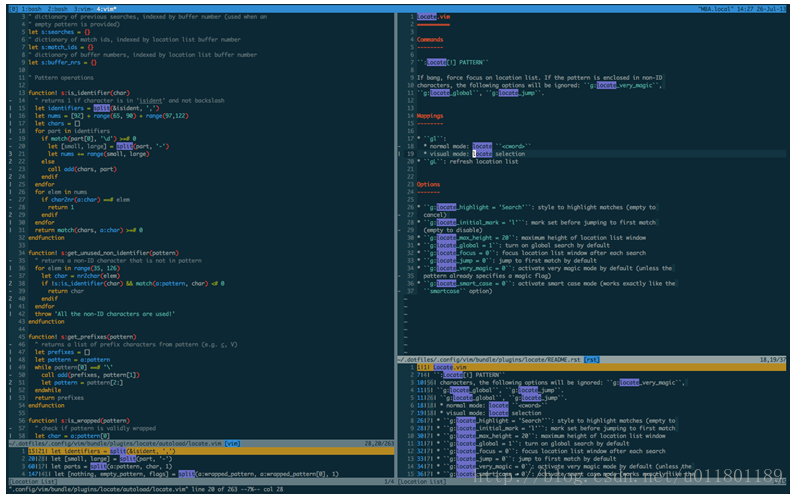This screenshot has width=795, height=496.
Task: Open tmux window 2:bash
Action: point(58,9)
